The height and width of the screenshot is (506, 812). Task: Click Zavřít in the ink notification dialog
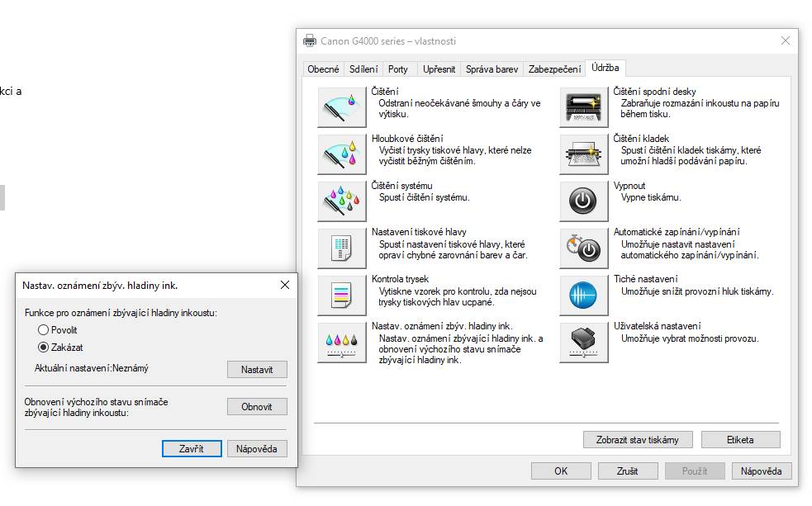coord(192,448)
